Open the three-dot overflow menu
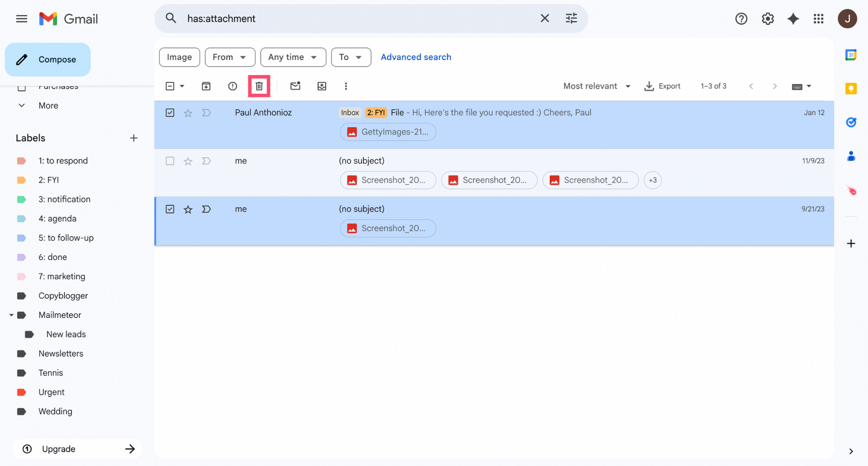Viewport: 868px width, 466px height. pos(346,86)
